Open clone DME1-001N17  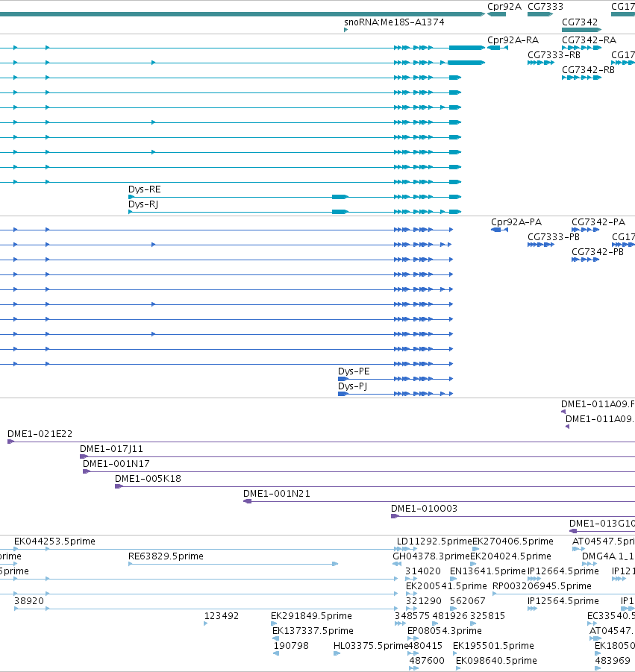pyautogui.click(x=116, y=464)
